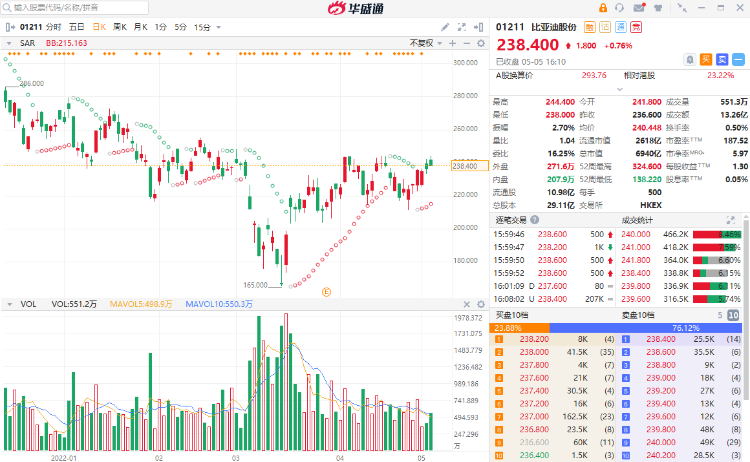
Task: Click the 融 margin tag badge
Action: pyautogui.click(x=590, y=27)
